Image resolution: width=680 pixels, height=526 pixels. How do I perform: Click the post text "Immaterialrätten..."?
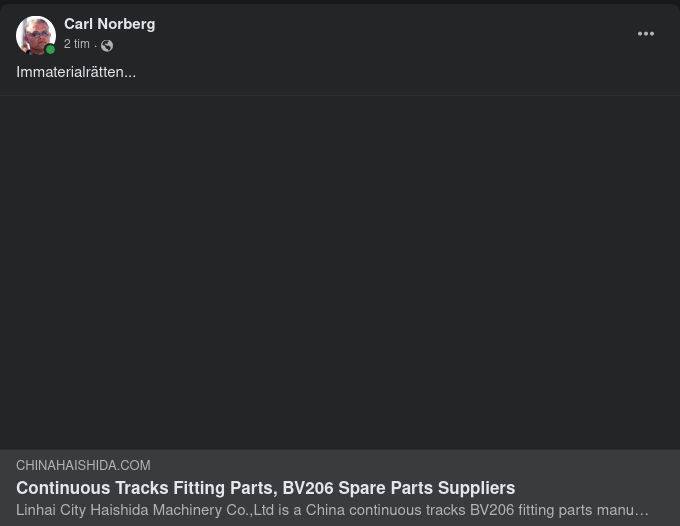click(x=76, y=72)
